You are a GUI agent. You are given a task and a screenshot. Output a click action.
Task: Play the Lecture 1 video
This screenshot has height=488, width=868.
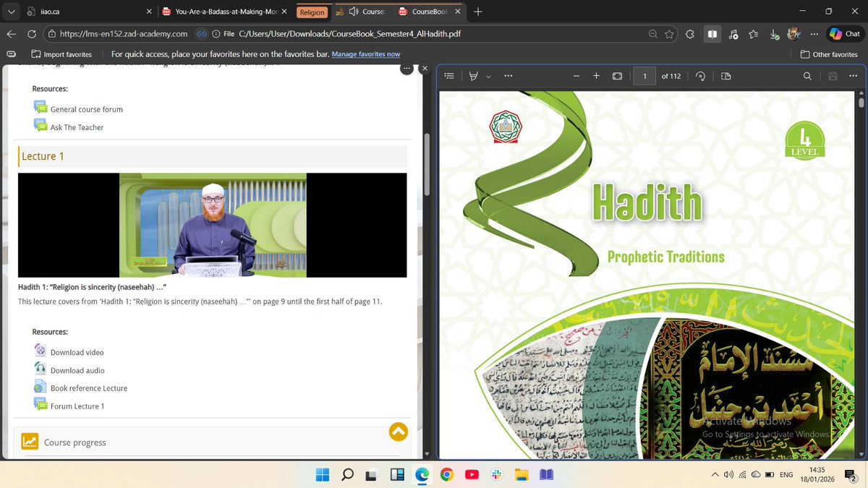click(212, 225)
